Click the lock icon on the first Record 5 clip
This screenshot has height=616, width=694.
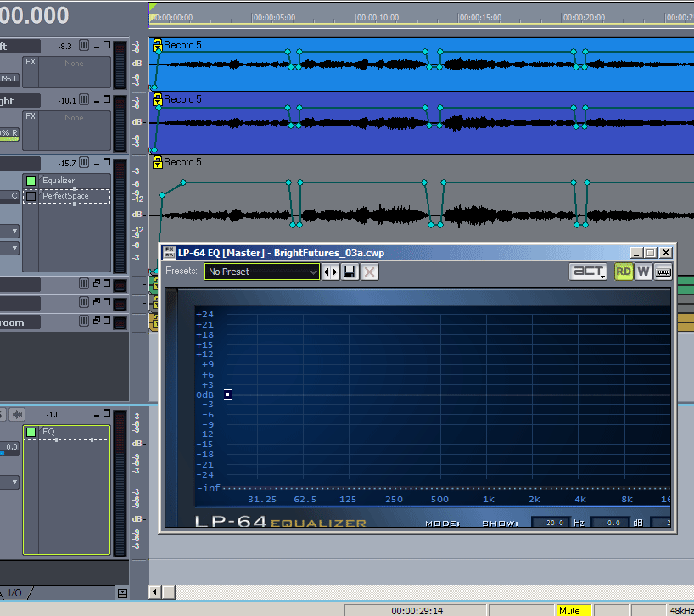(157, 45)
